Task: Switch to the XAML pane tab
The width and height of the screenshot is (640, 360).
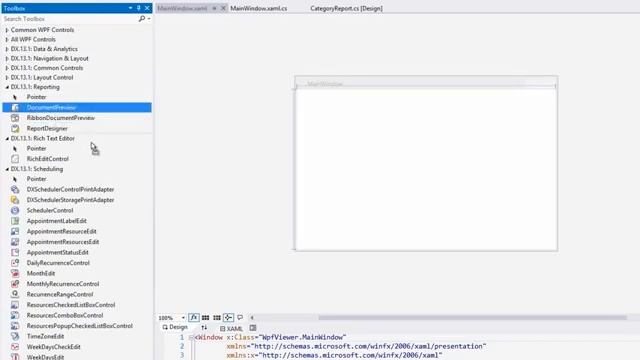Action: pyautogui.click(x=231, y=328)
